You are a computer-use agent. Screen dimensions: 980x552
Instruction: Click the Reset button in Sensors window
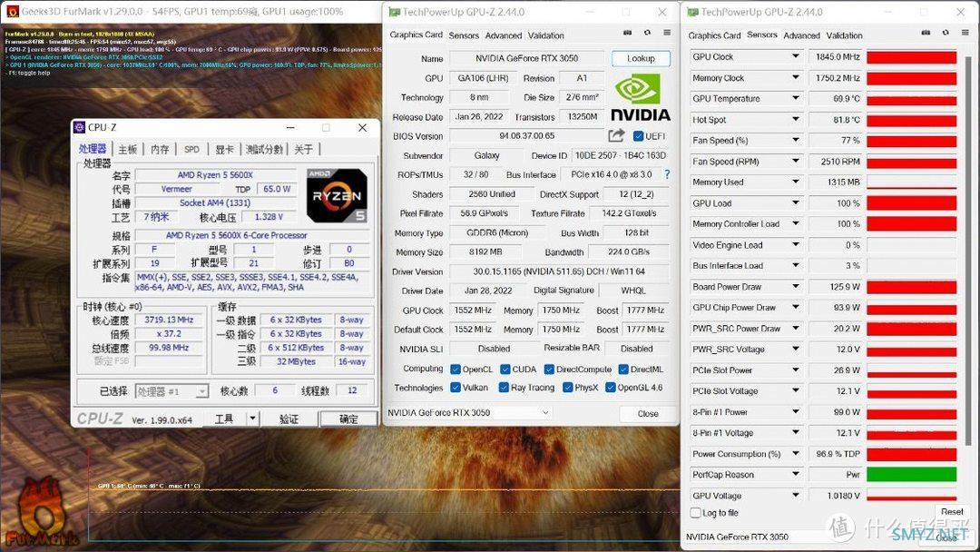(952, 511)
